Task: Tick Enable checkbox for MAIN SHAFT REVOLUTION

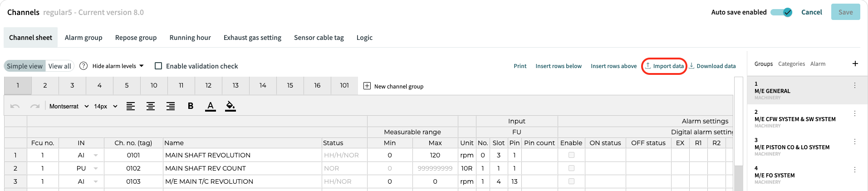Action: 571,155
